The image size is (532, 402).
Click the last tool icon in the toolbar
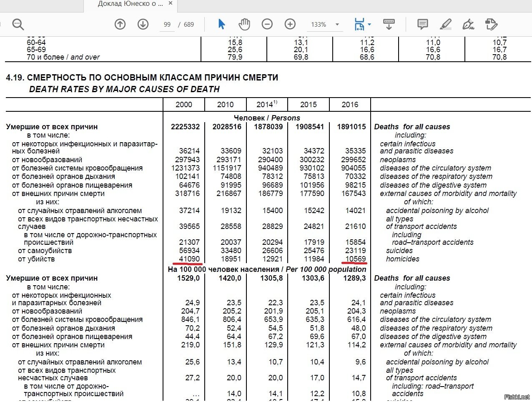pos(492,24)
